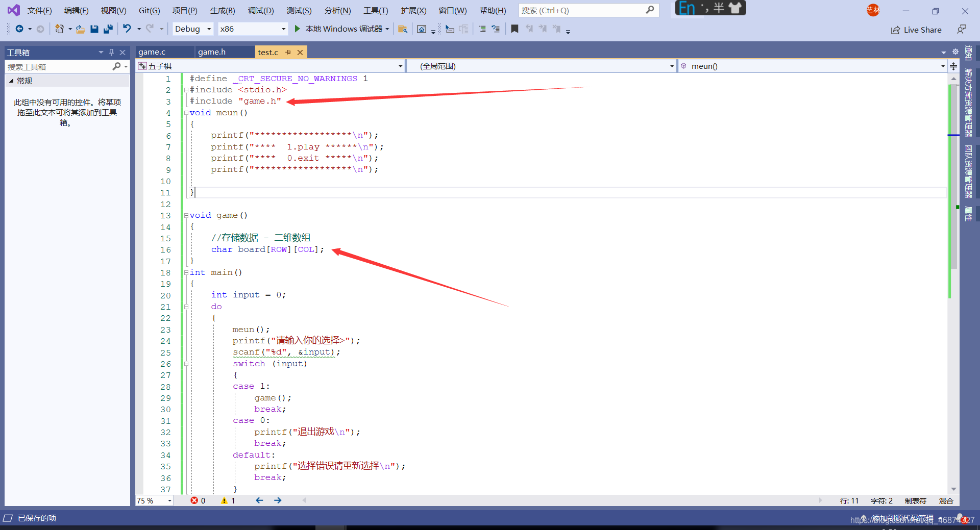This screenshot has width=980, height=530.
Task: Switch to the game.h tab
Action: (212, 52)
